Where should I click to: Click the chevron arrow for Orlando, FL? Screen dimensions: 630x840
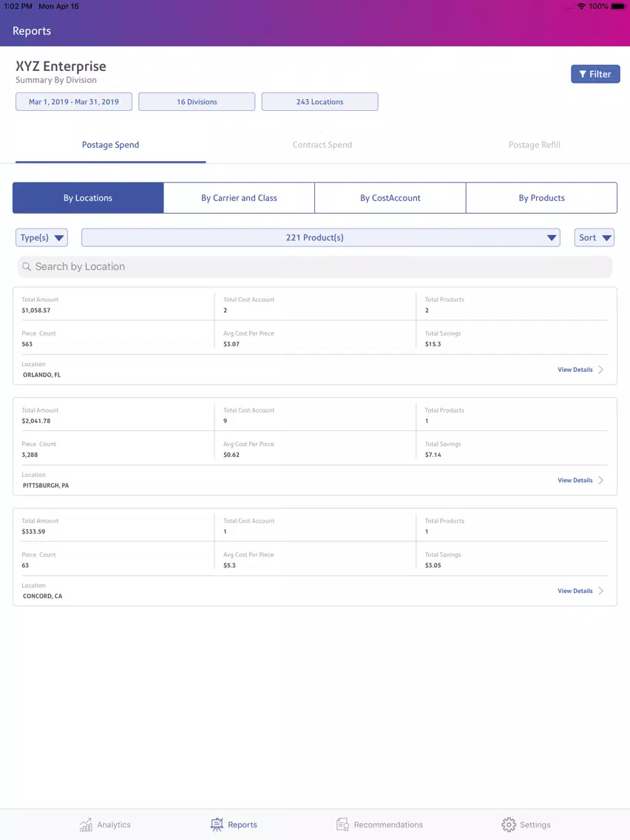pyautogui.click(x=600, y=370)
